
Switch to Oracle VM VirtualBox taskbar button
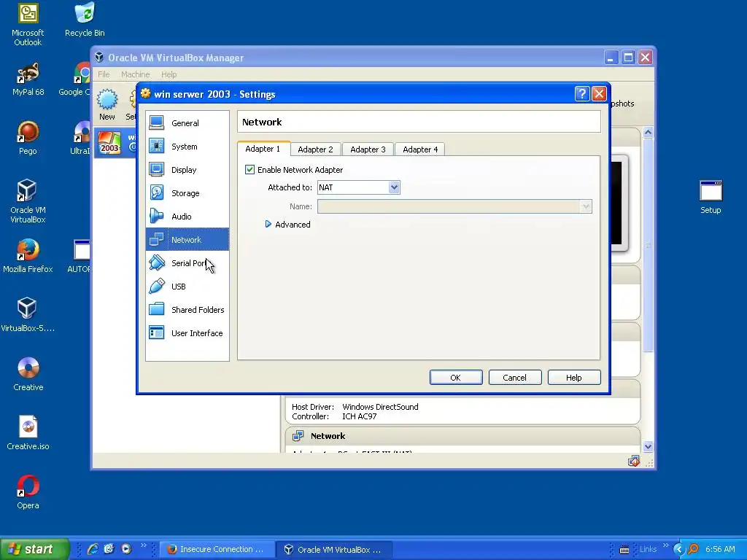336,549
